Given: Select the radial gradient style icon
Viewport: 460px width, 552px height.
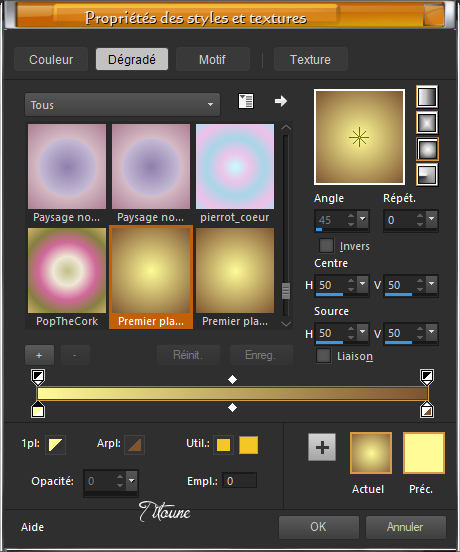Looking at the screenshot, I should coord(427,175).
